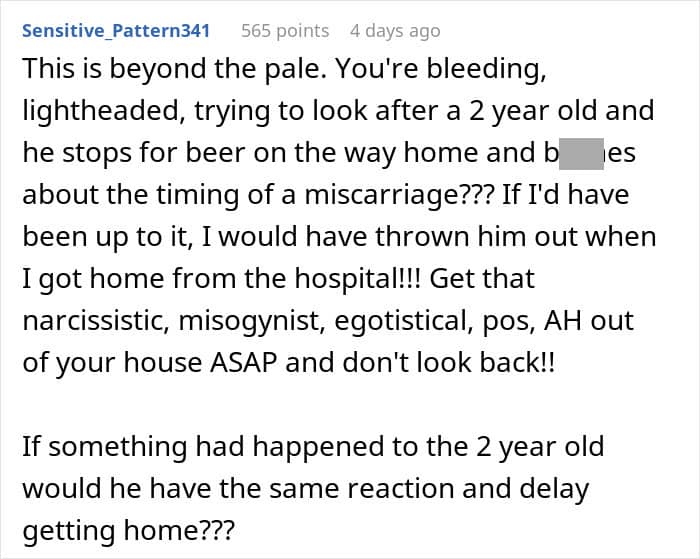Click the word 'hospital!!!' in the comment
Screen dimensions: 700x559
(x=357, y=279)
